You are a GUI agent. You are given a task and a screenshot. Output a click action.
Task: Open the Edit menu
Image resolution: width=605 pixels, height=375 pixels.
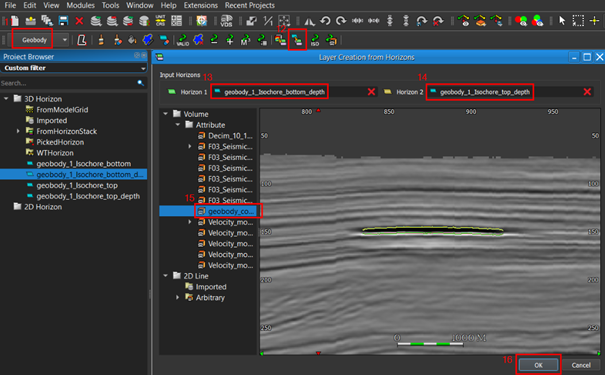[29, 5]
